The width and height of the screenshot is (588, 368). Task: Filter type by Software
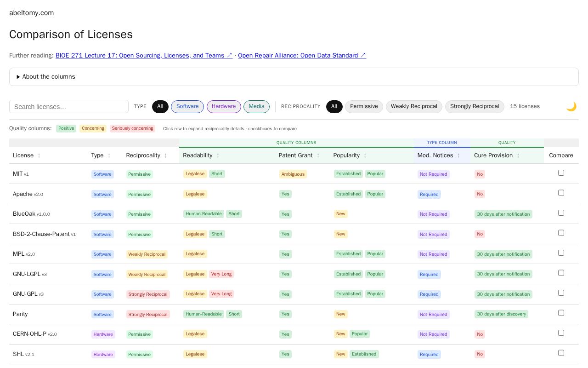[187, 107]
